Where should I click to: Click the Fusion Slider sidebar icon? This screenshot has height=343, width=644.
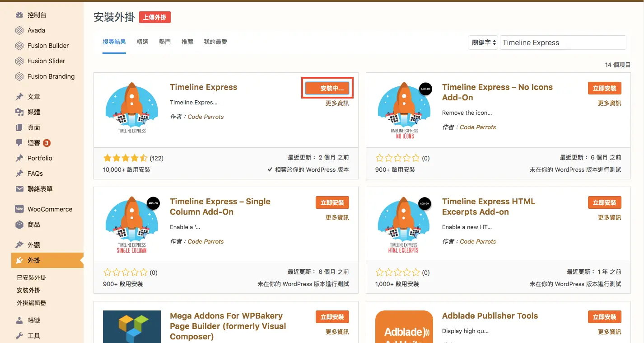(19, 61)
